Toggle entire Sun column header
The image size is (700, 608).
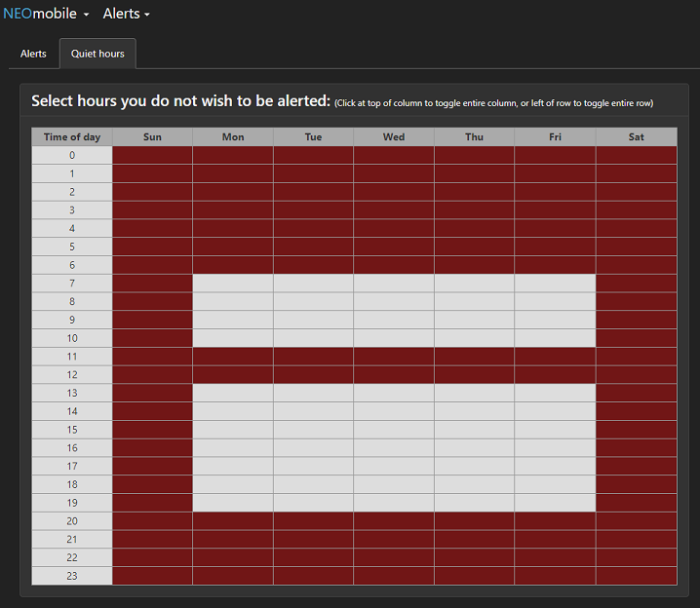pos(152,137)
